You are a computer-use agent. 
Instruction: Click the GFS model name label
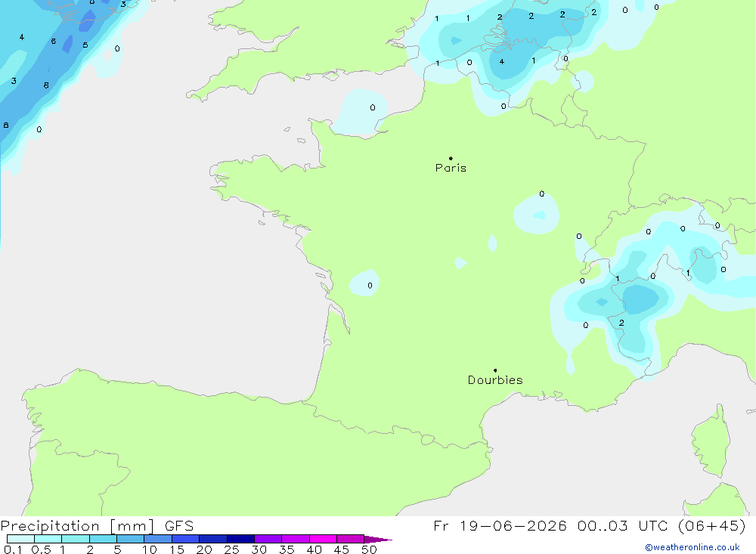tap(179, 526)
